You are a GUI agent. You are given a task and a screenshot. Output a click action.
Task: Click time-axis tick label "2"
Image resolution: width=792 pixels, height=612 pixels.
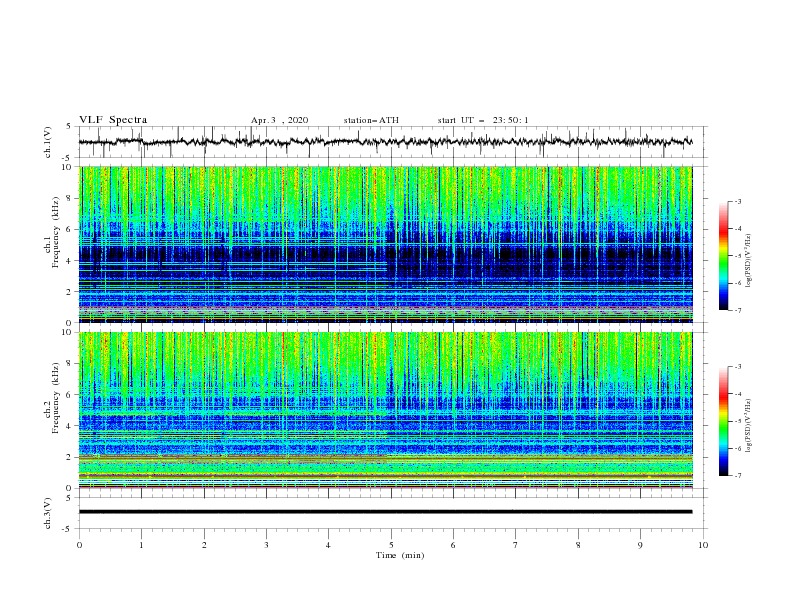pos(204,545)
